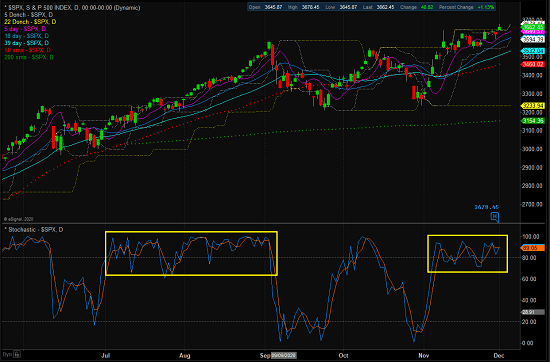Click the 3400.00 price axis label
Viewport: 550px width, 362px height.
pyautogui.click(x=532, y=75)
